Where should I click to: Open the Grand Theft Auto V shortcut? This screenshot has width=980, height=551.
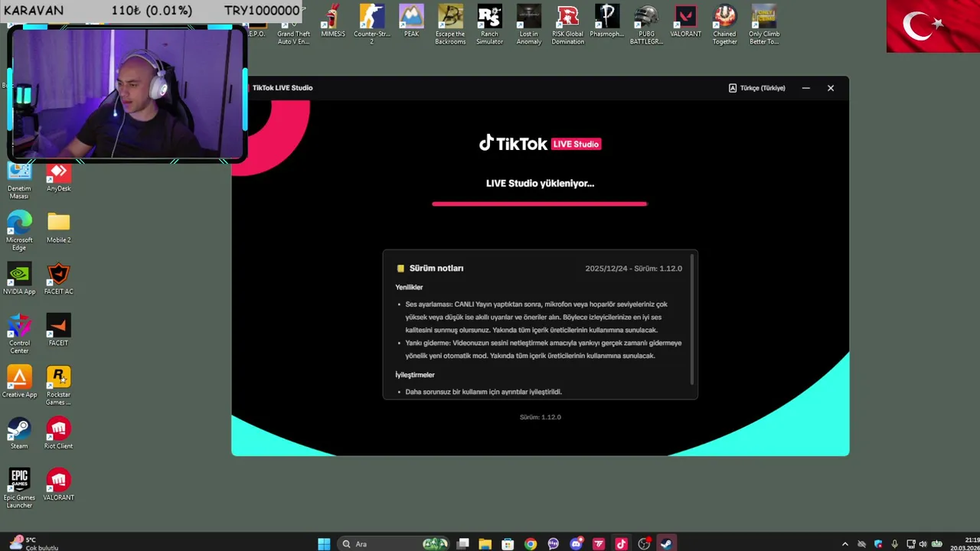pyautogui.click(x=294, y=35)
